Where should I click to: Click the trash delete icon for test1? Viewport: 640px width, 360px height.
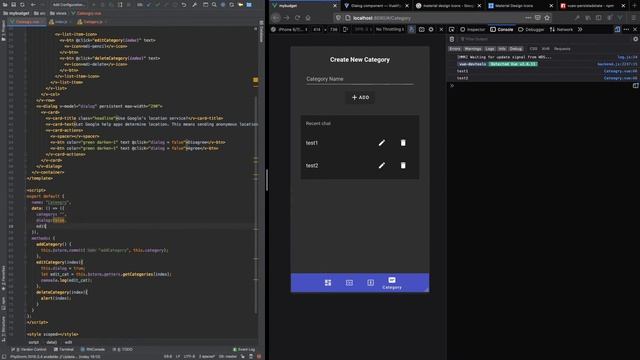coord(403,143)
